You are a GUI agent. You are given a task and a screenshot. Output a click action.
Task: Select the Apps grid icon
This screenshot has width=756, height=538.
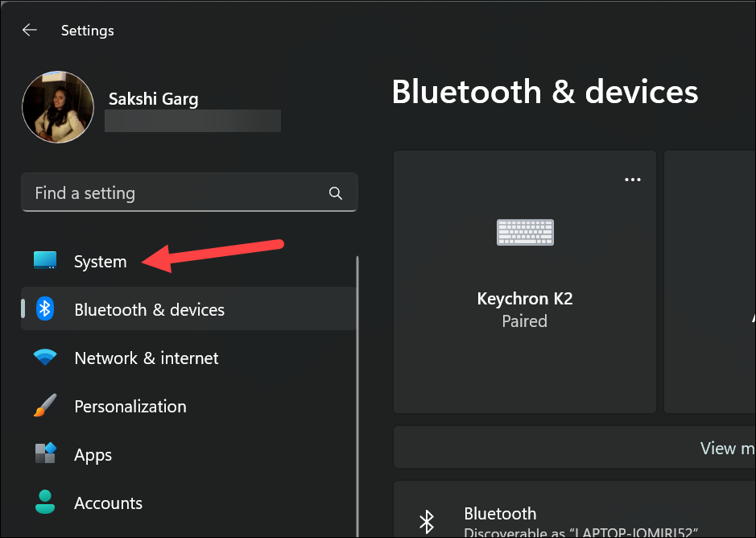point(45,454)
